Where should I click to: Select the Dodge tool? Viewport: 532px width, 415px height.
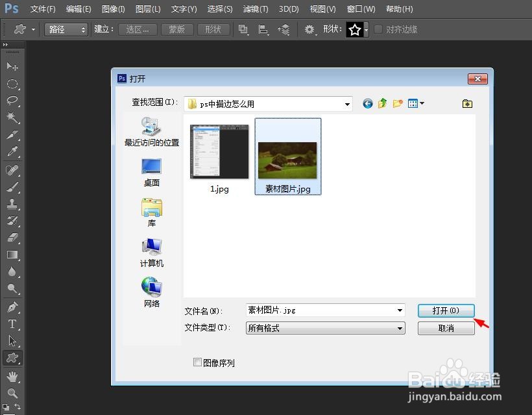pyautogui.click(x=12, y=288)
